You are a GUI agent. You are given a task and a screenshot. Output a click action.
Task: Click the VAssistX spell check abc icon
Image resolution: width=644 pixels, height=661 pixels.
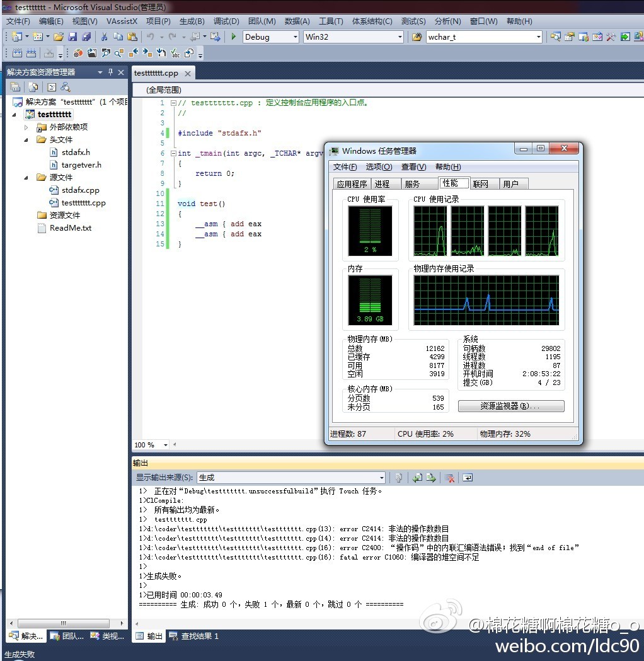click(x=175, y=53)
